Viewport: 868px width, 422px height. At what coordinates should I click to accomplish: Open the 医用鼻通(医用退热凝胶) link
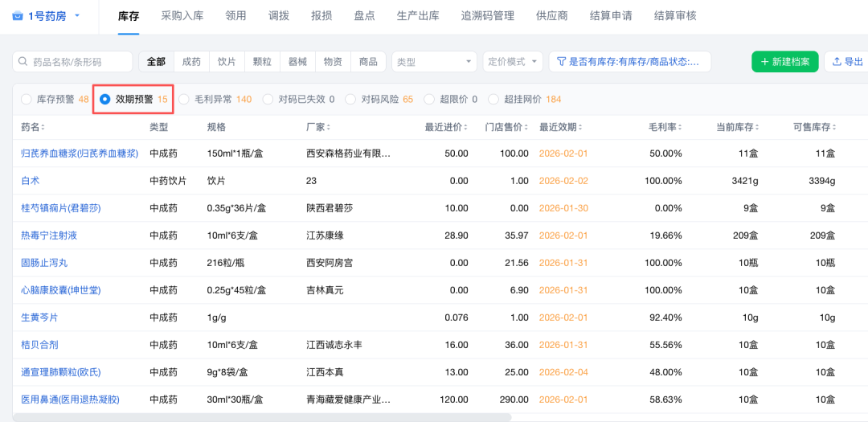(x=70, y=399)
